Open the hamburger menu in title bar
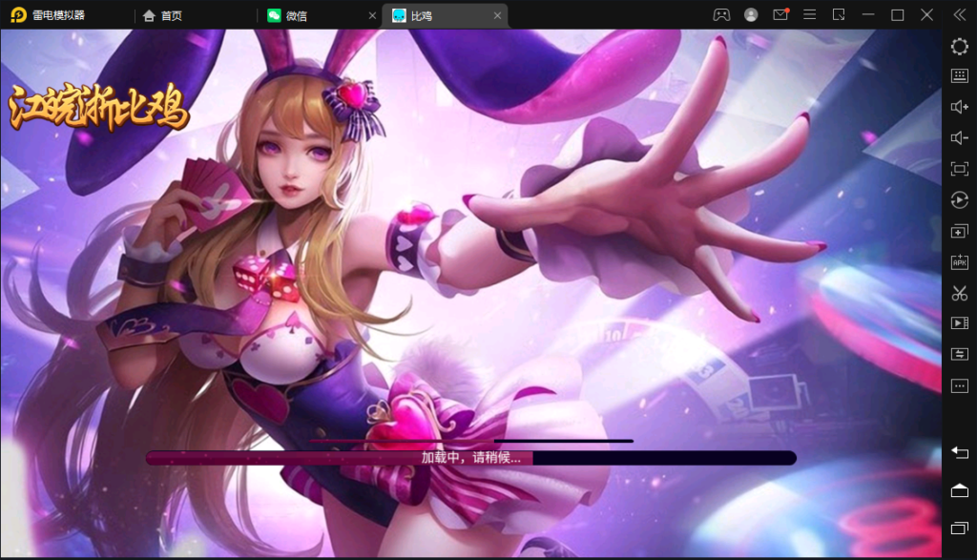The width and height of the screenshot is (977, 560). point(809,15)
